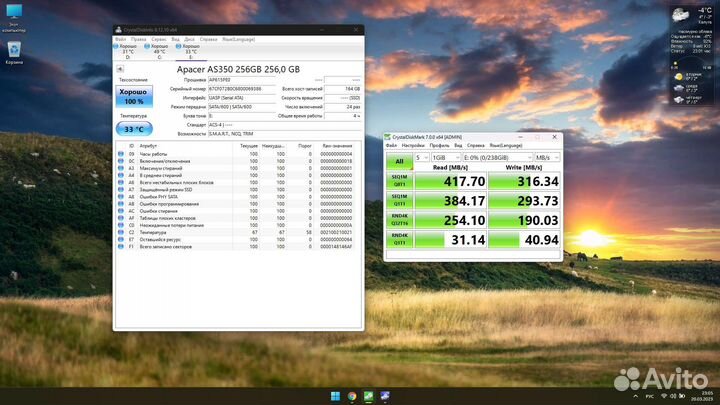
Task: Run the SEQ1M Q1T1 test
Action: tap(399, 200)
